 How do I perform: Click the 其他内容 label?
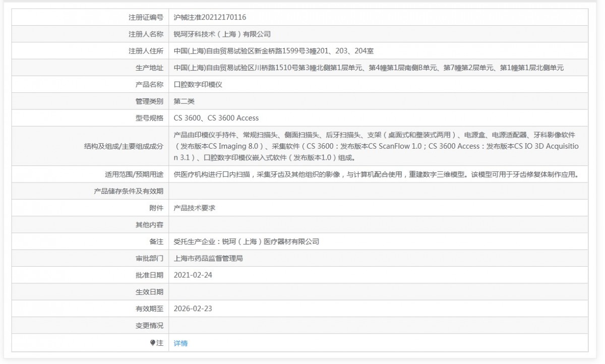click(149, 225)
